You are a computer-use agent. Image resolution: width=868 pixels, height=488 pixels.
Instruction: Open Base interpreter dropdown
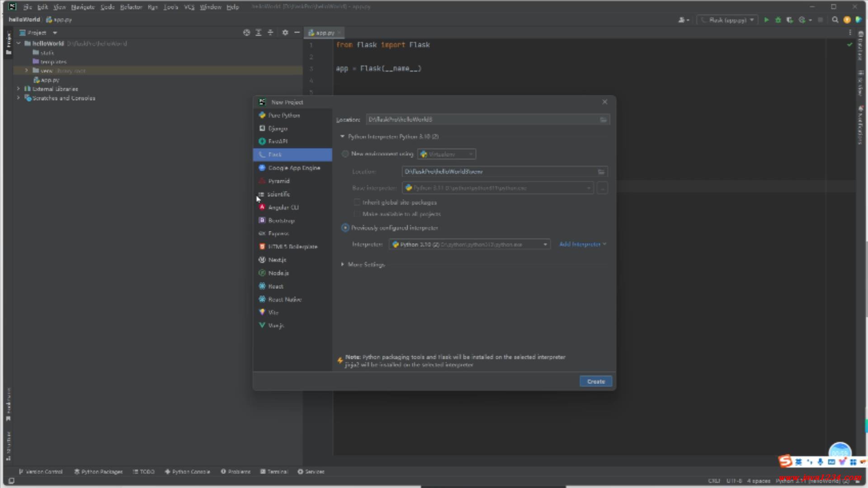[498, 188]
